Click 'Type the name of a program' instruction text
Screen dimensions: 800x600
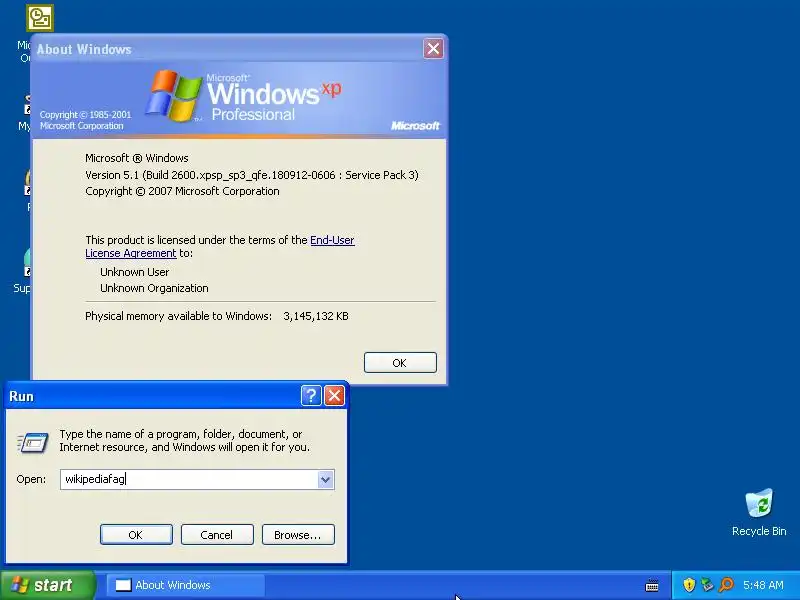click(x=185, y=440)
